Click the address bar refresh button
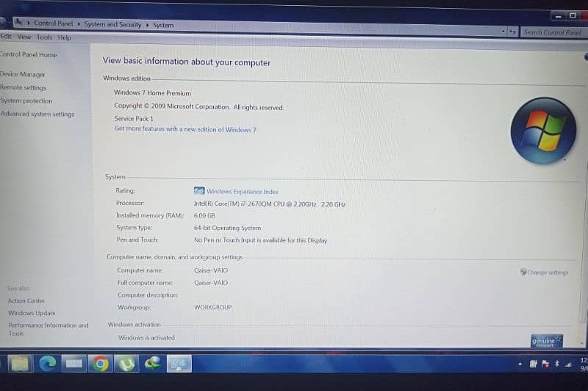Screen dimensions: 588x391 coord(512,32)
